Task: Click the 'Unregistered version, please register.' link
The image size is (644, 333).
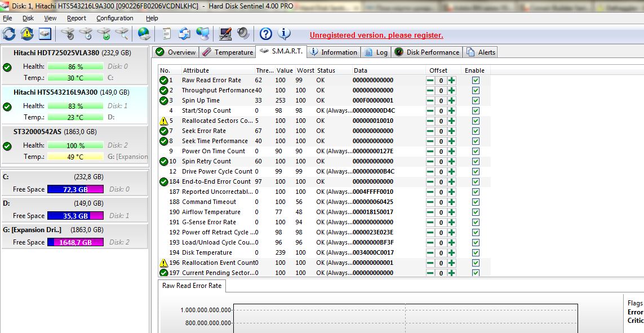Action: (x=376, y=35)
